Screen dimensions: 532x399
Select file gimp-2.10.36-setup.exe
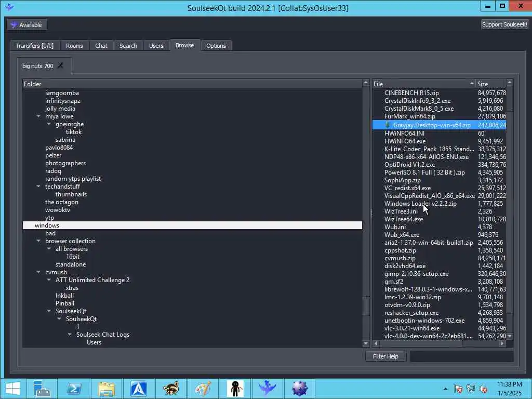pos(416,274)
